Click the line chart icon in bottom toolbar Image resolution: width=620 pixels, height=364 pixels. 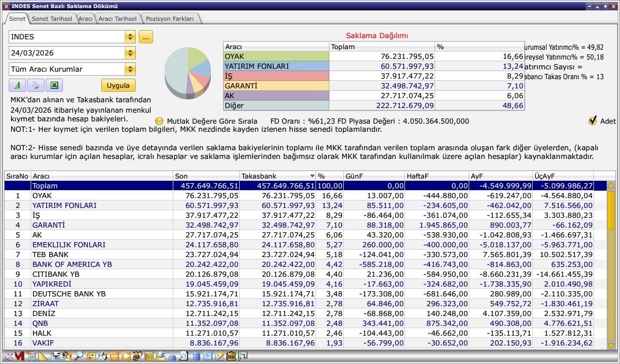[8, 356]
